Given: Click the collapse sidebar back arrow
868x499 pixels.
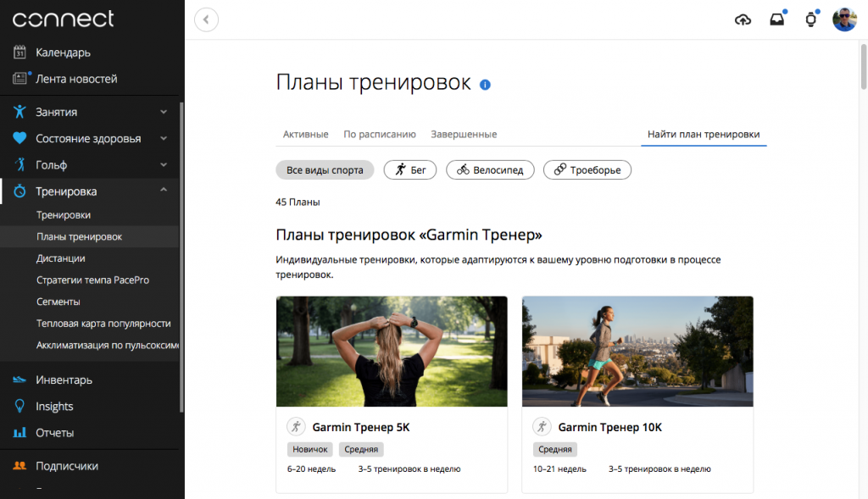Looking at the screenshot, I should [206, 19].
